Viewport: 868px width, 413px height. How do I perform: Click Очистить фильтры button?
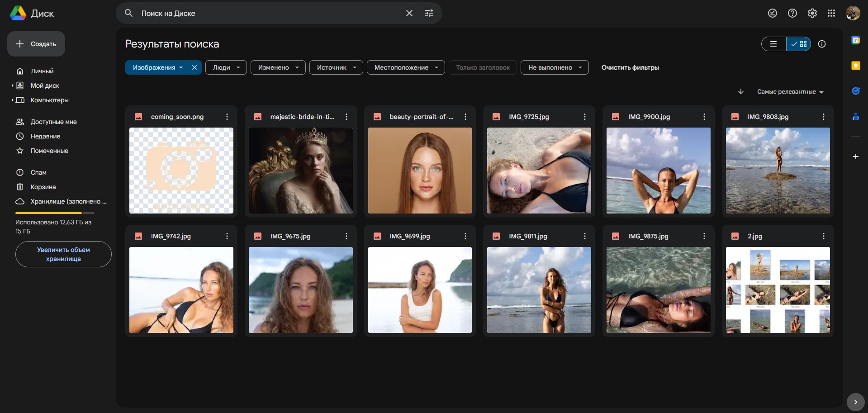(x=630, y=67)
